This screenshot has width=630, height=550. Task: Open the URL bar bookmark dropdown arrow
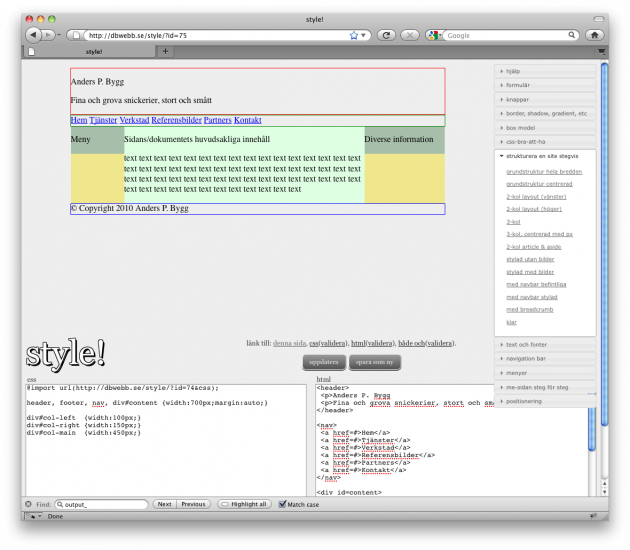coord(363,35)
